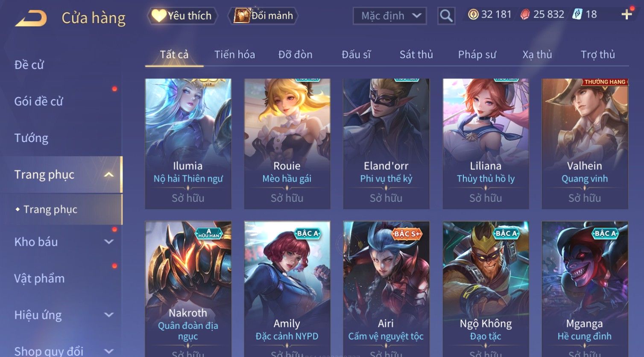Collapse the Trang phục sidebar section
Viewport: 644px width, 357px height.
click(109, 174)
